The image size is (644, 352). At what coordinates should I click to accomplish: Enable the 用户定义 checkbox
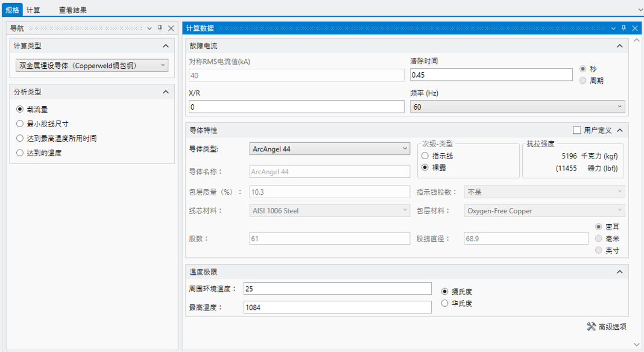(x=577, y=130)
